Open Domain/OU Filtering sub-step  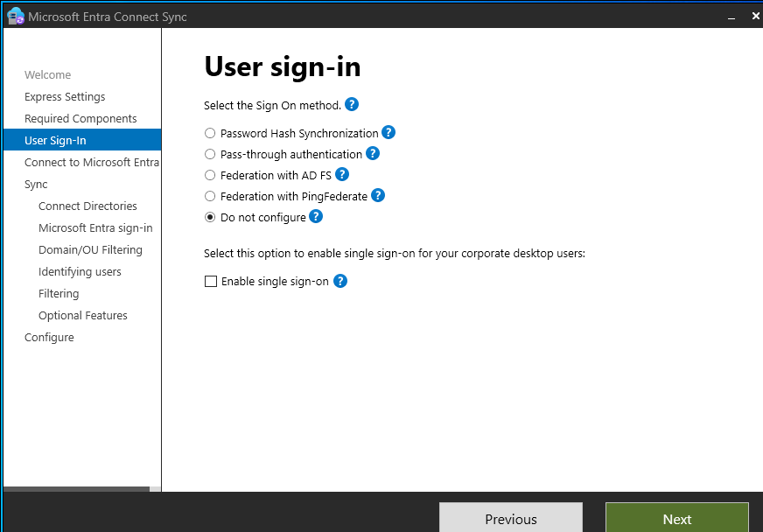(90, 249)
